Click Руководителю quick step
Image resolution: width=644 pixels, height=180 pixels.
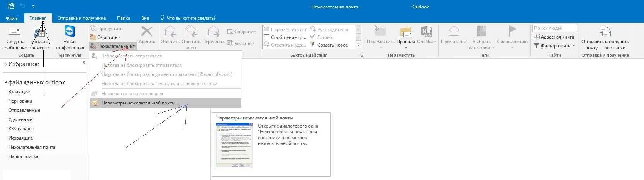tap(329, 30)
